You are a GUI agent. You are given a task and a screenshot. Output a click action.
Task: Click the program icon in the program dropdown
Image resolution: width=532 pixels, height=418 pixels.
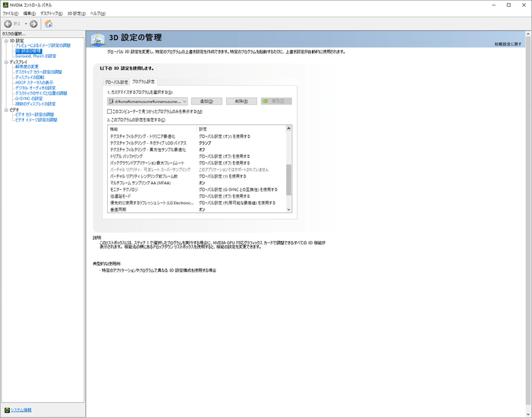(110, 101)
